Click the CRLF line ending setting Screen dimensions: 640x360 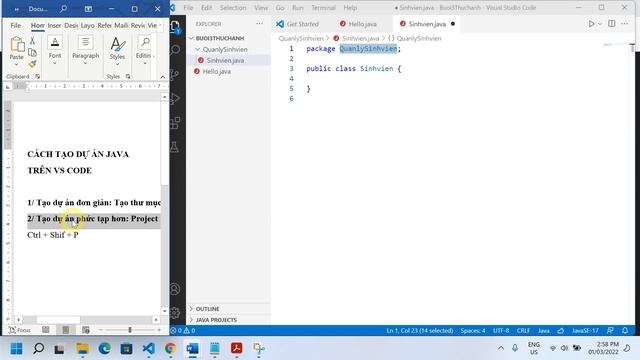523,330
